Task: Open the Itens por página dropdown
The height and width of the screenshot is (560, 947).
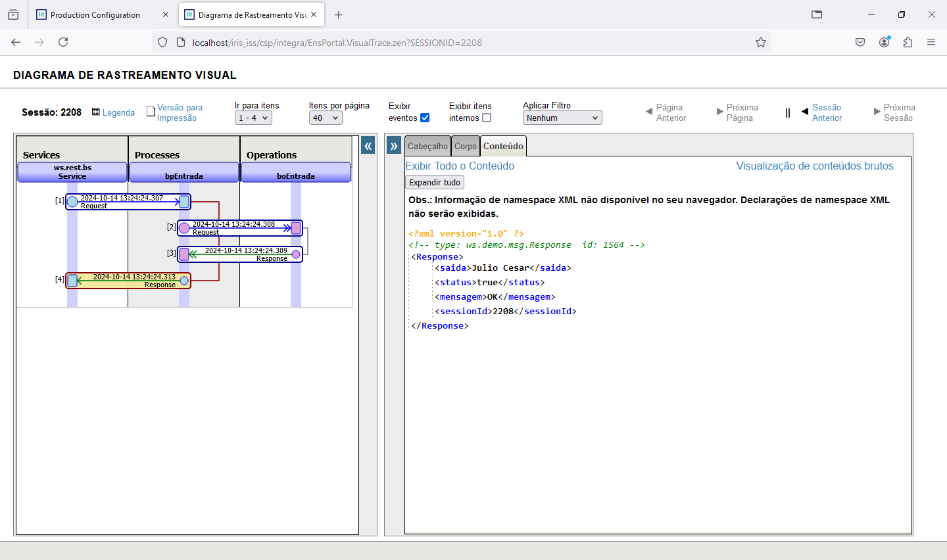Action: (326, 118)
